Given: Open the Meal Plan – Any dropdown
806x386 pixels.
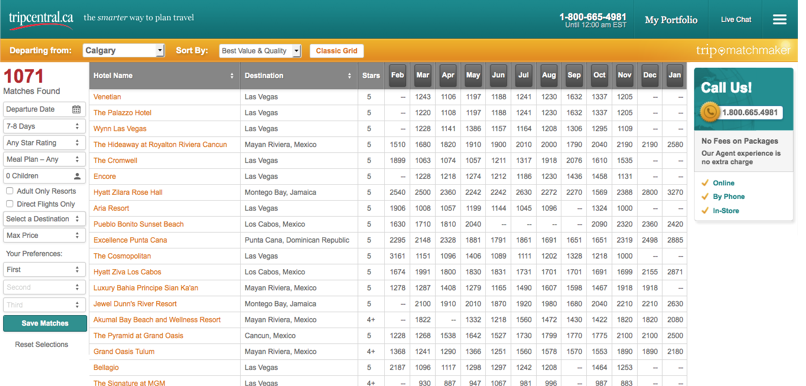Looking at the screenshot, I should (x=44, y=159).
